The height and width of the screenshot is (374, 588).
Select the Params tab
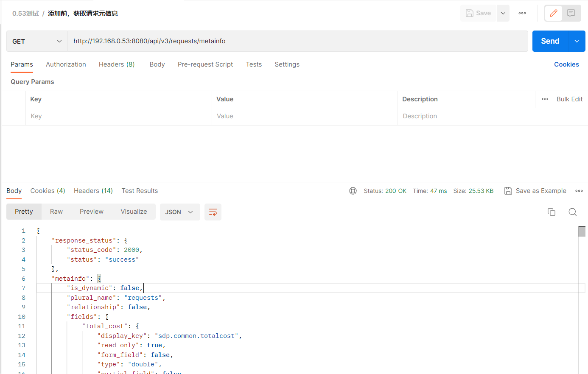pyautogui.click(x=22, y=64)
